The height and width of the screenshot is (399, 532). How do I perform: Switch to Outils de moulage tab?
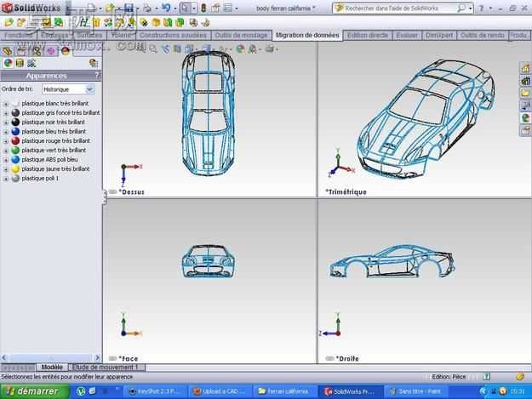coord(241,35)
